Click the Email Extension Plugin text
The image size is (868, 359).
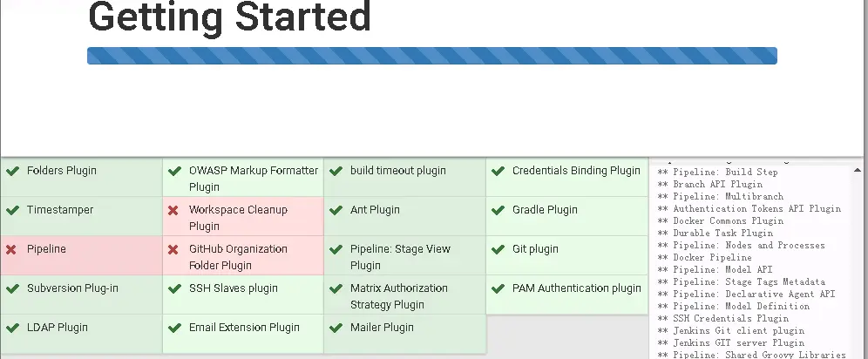(x=244, y=328)
